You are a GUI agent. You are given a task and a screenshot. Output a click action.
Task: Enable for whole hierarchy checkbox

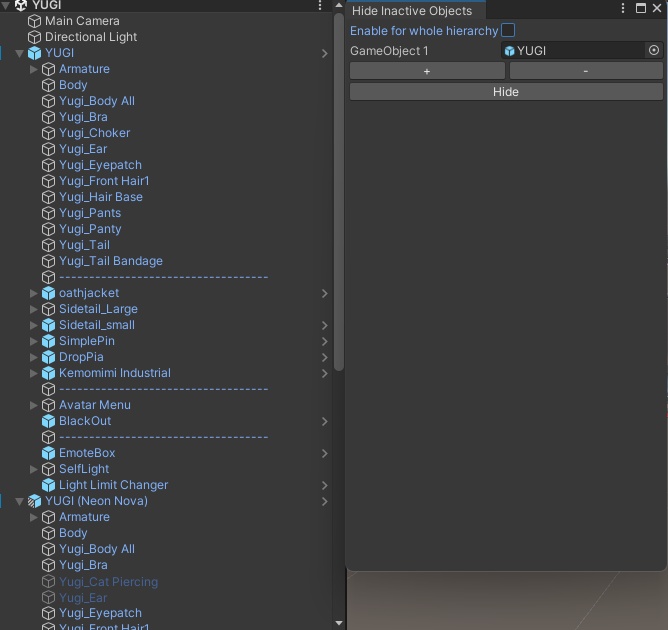click(x=508, y=30)
